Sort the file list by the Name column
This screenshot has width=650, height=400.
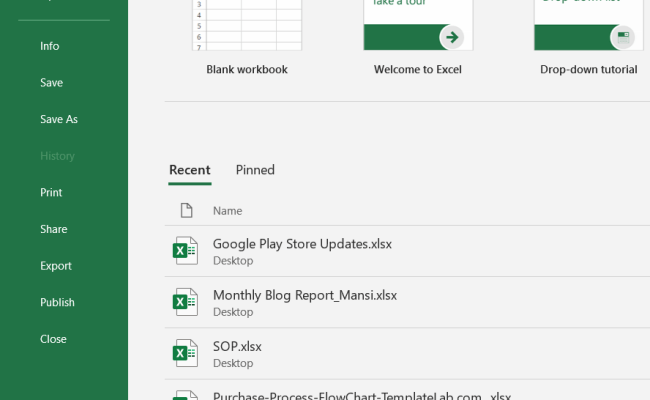[228, 211]
